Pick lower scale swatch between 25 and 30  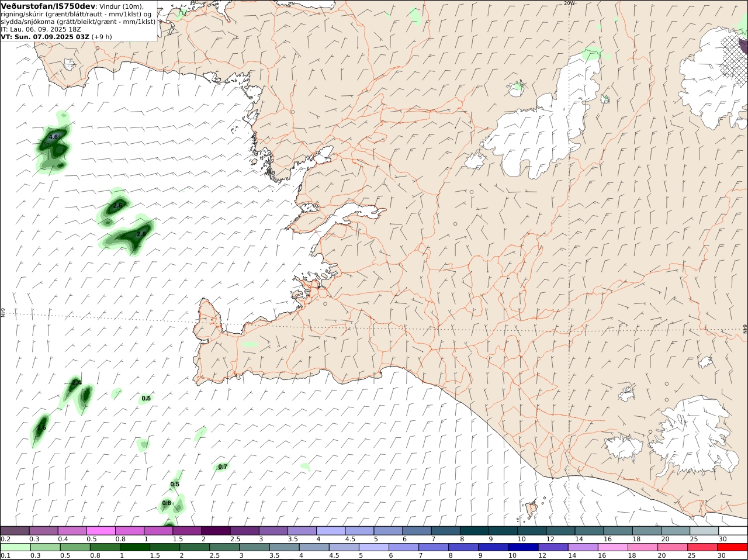tap(702, 547)
